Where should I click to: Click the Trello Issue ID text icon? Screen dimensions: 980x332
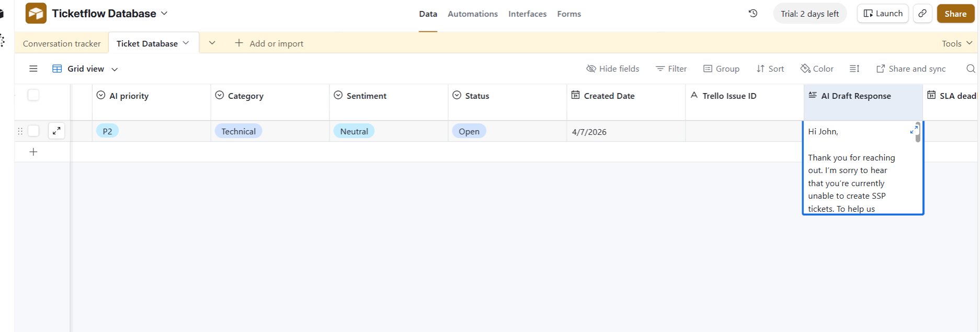694,95
